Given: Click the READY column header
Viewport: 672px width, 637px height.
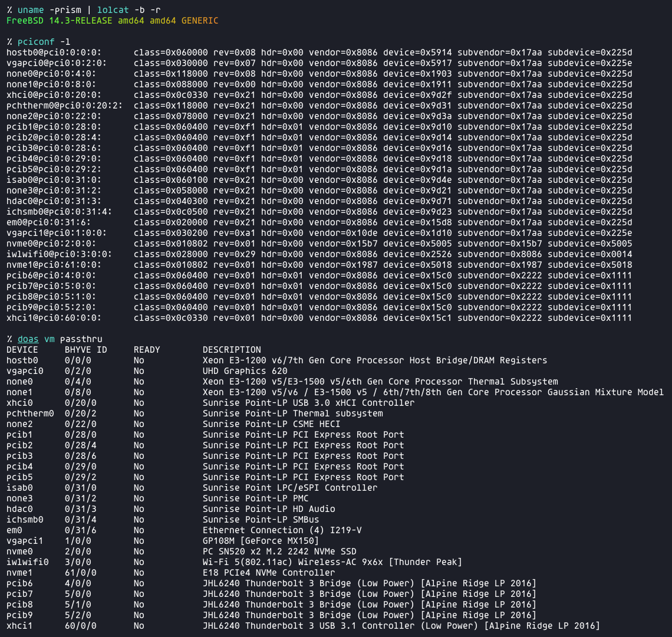Looking at the screenshot, I should pos(147,350).
